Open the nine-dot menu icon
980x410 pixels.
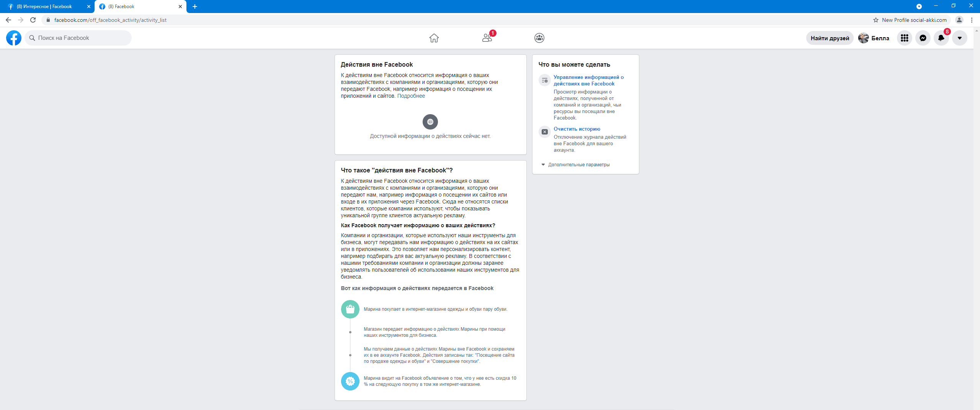tap(905, 38)
